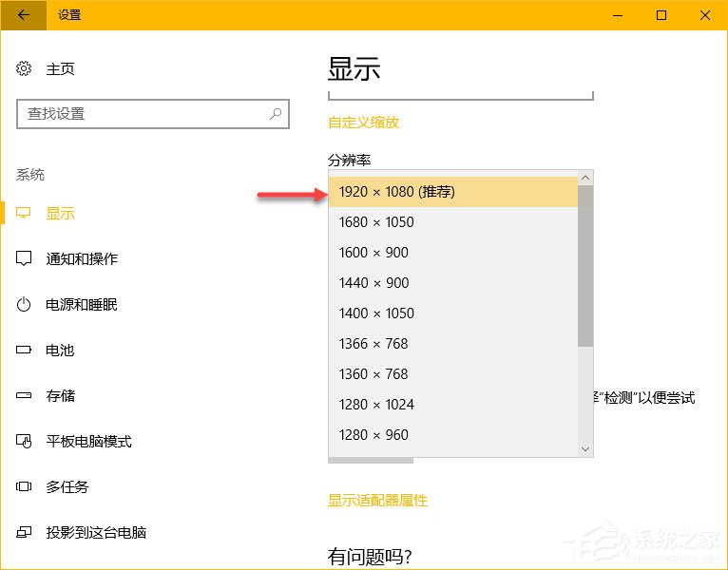Click the 查找设置 search field
The width and height of the screenshot is (728, 570).
coord(153,114)
